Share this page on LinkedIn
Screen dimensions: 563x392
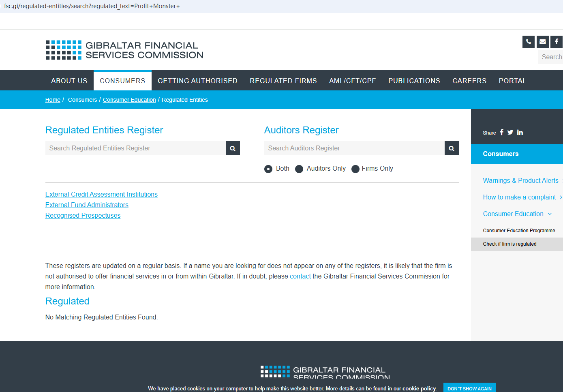click(520, 132)
